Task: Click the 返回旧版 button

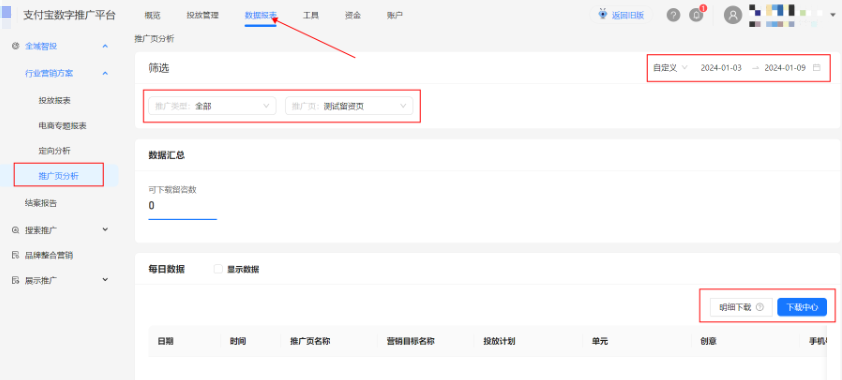Action: 621,15
